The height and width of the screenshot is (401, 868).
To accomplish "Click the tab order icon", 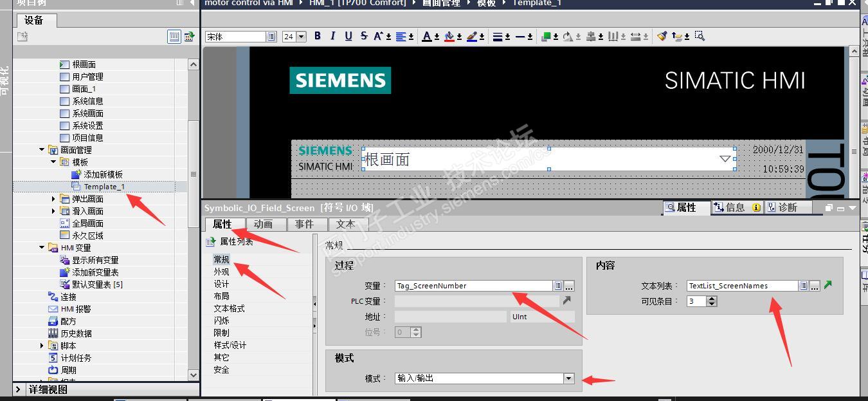I will coord(676,36).
